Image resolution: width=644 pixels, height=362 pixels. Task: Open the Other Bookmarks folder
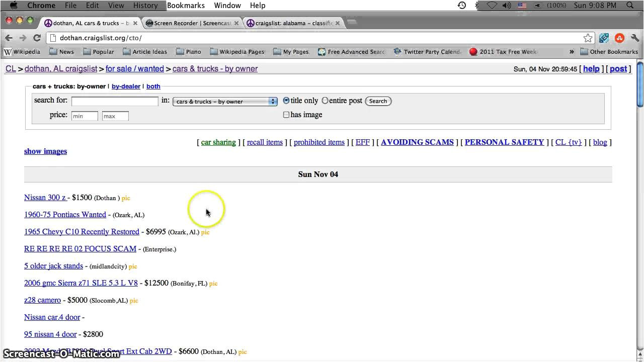click(x=609, y=52)
